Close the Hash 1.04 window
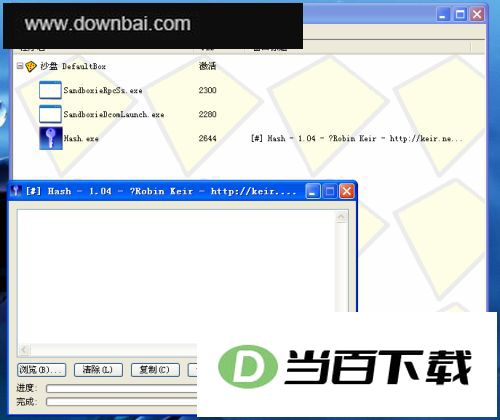500x420 pixels. (347, 191)
